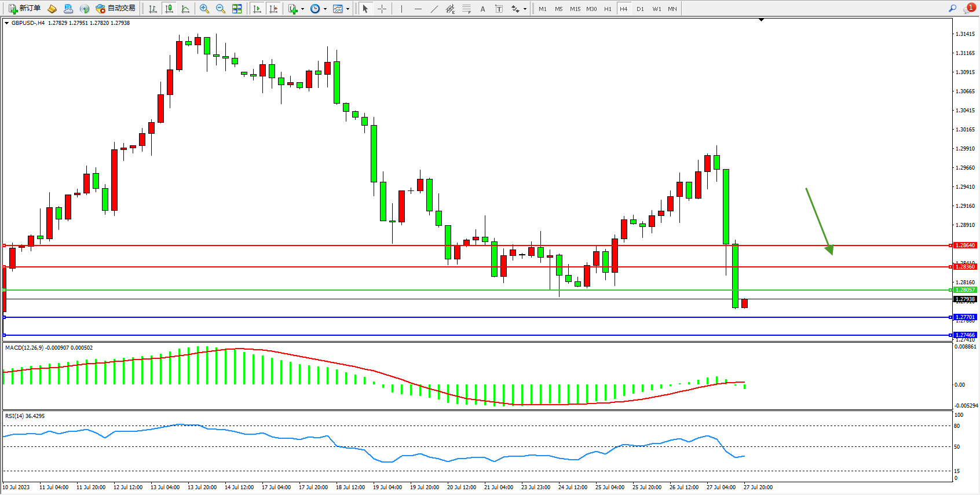The height and width of the screenshot is (495, 980).
Task: Select the crosshair tool
Action: coord(382,9)
